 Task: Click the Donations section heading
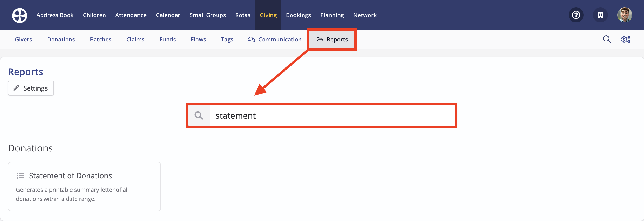[x=30, y=148]
